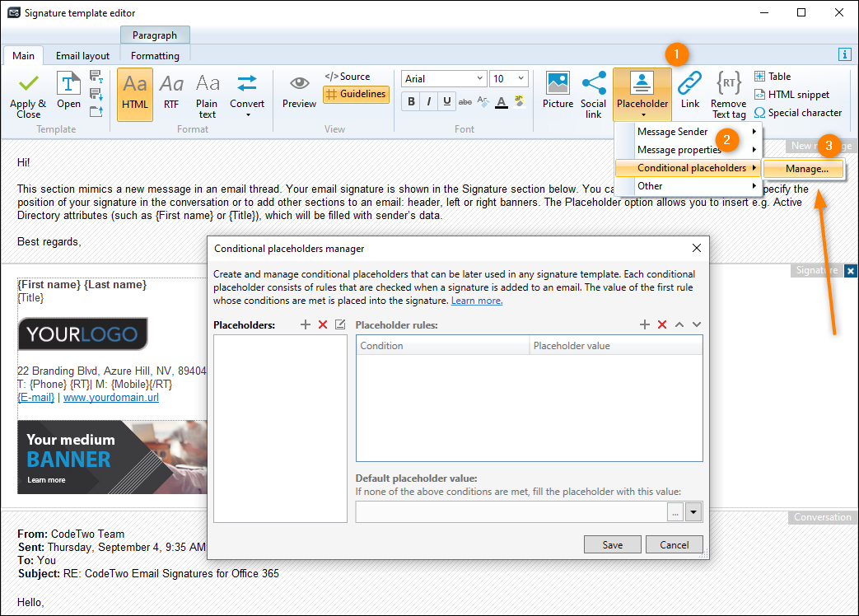Click the Placeholder value column header
859x616 pixels.
(616, 346)
